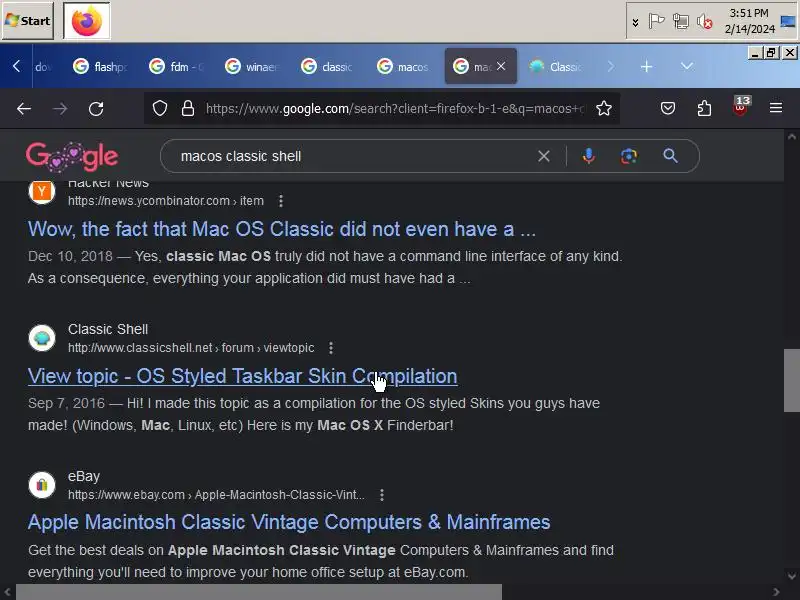Click the Classic Shell result favicon
Screen dimensions: 800x600
(x=42, y=338)
